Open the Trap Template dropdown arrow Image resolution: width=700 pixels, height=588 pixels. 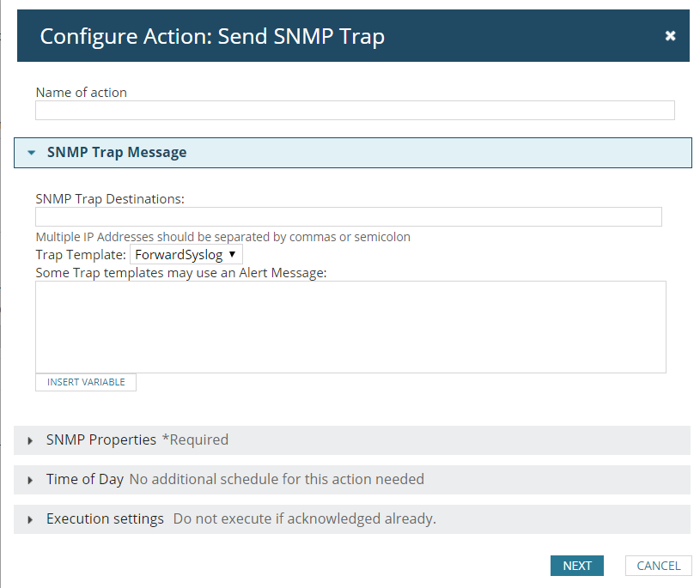click(x=232, y=254)
